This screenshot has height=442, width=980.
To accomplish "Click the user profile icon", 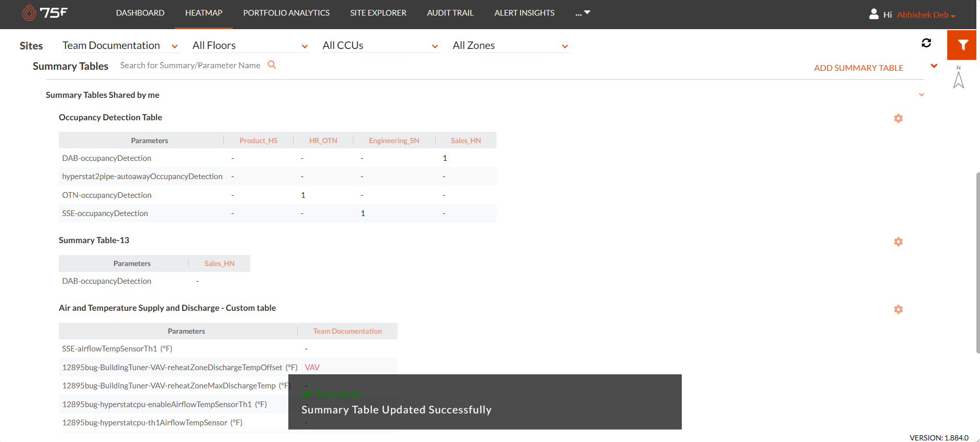I will click(874, 14).
